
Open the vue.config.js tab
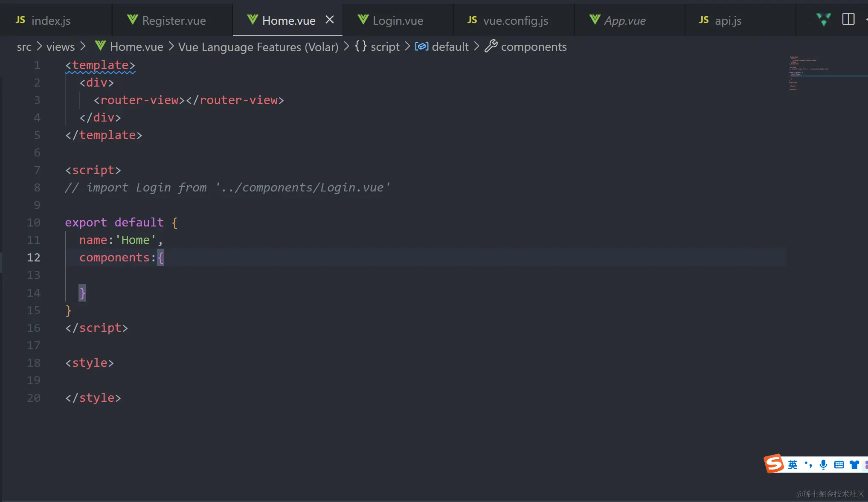tap(515, 20)
